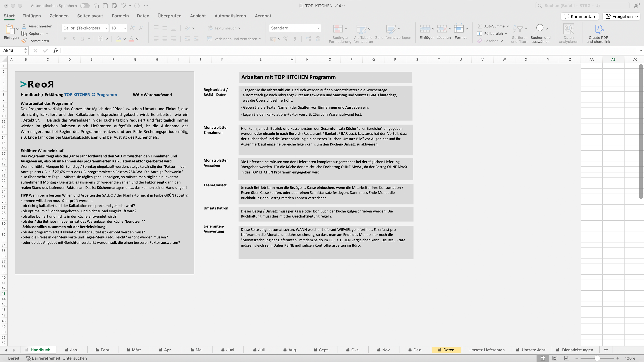Image resolution: width=644 pixels, height=362 pixels.
Task: Click the Kommentare button
Action: coord(580,16)
